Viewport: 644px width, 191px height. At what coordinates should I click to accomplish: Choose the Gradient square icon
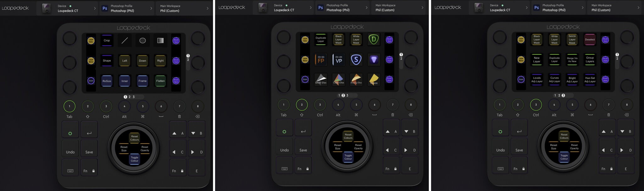[160, 40]
